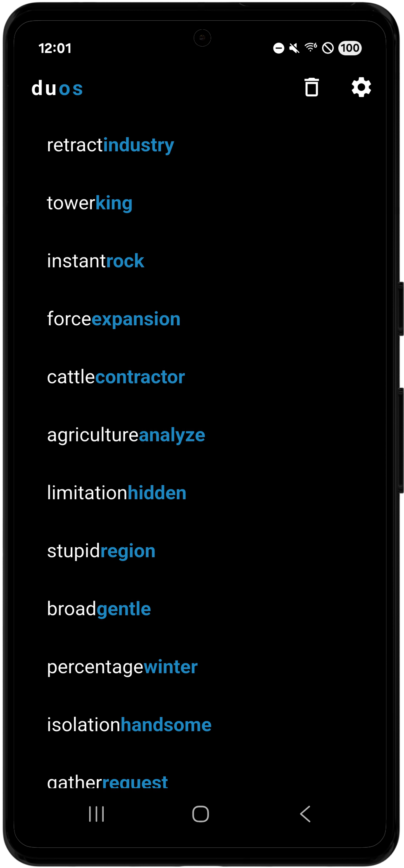
Task: Open the isolationhandsome entry
Action: point(129,725)
